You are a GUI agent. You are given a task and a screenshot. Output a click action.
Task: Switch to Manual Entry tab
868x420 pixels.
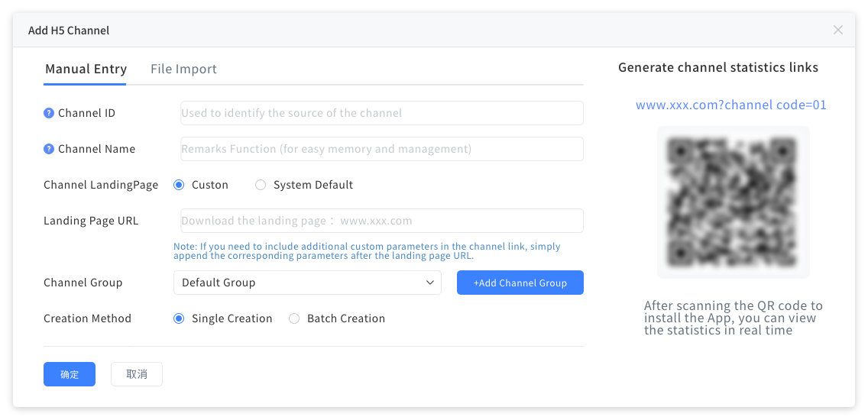click(86, 69)
